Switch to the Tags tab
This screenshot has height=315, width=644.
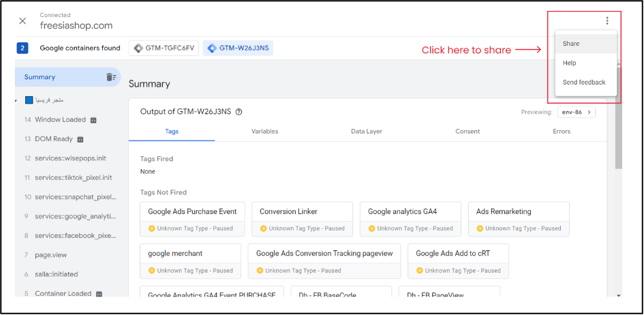[172, 132]
